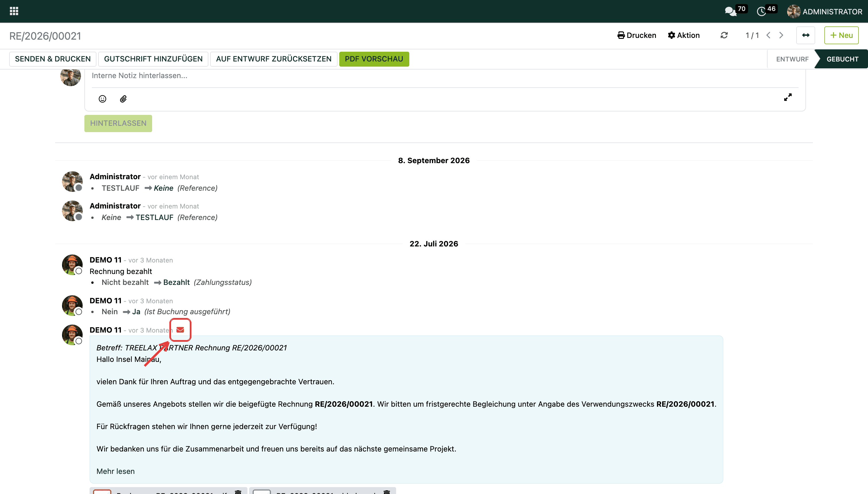Click Senden & Drucken
The width and height of the screenshot is (868, 494).
[x=53, y=59]
